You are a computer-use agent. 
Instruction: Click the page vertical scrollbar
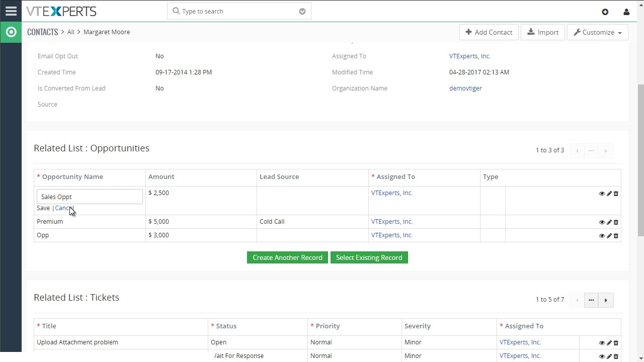point(640,161)
